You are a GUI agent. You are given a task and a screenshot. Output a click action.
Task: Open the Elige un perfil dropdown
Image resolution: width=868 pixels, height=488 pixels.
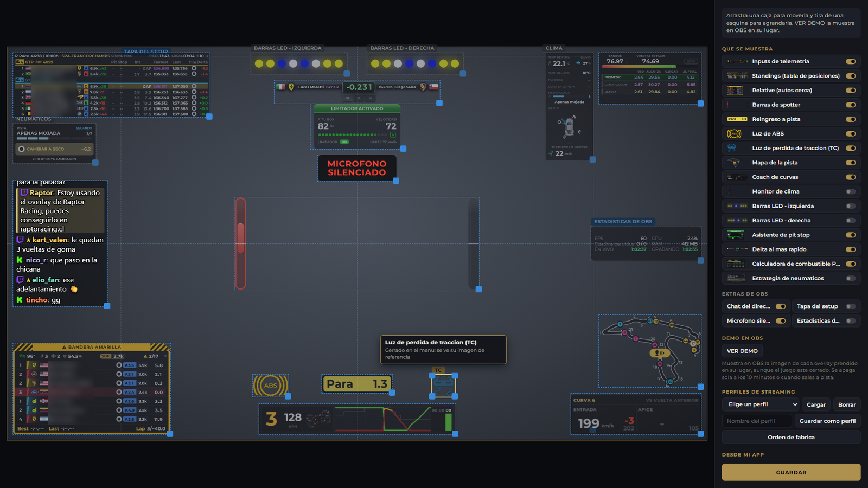[761, 404]
